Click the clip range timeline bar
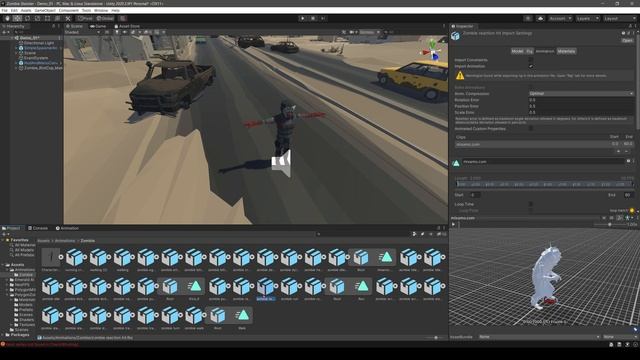The height and width of the screenshot is (360, 640). (544, 184)
